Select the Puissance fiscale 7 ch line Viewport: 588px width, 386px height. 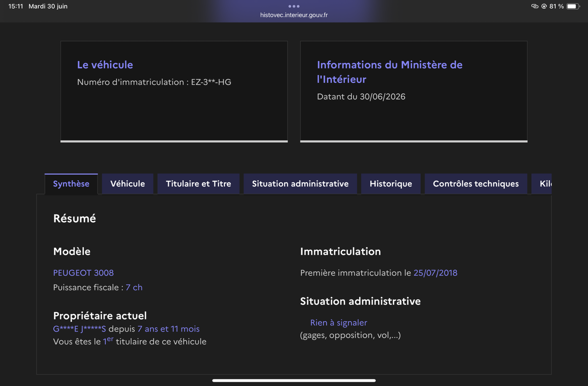point(98,287)
